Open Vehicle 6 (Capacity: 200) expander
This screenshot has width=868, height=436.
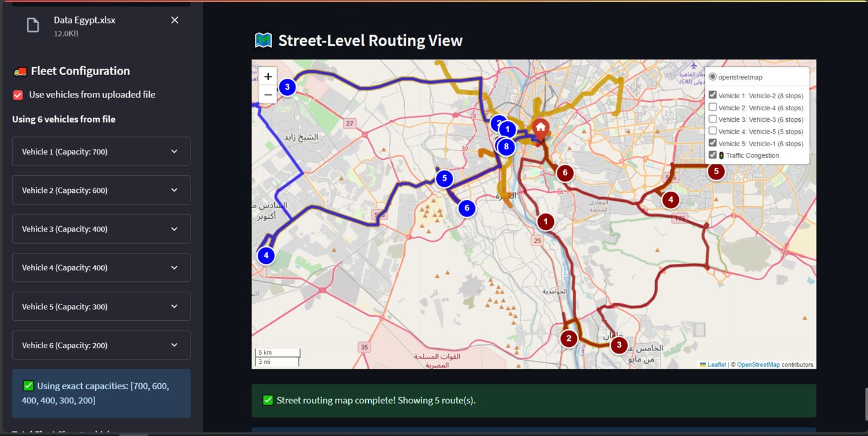click(101, 345)
